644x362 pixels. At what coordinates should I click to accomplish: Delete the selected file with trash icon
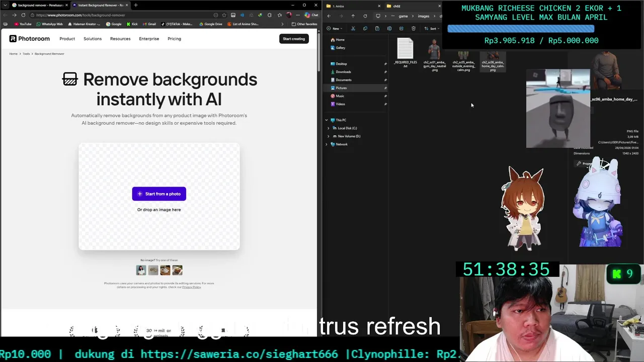pos(414,29)
